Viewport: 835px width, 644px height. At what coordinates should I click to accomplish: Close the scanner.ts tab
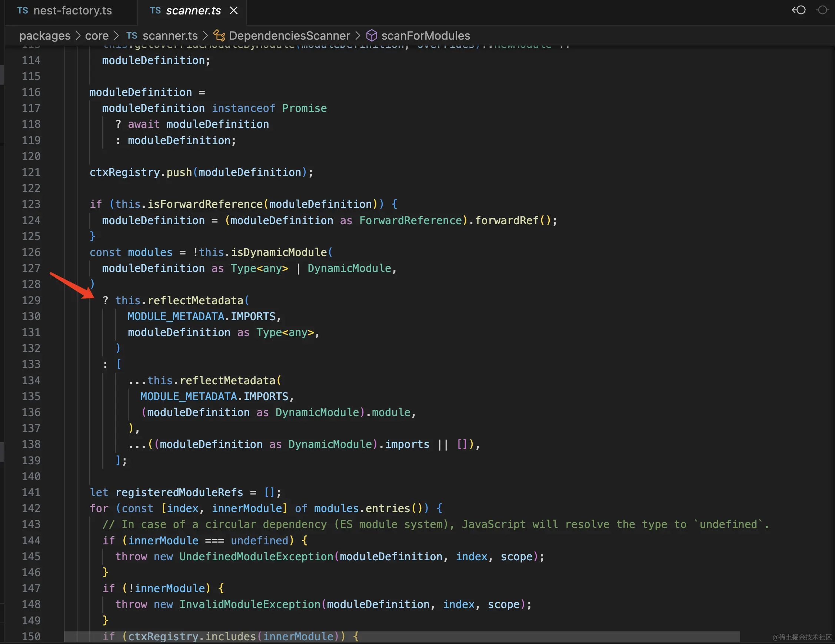click(x=234, y=11)
